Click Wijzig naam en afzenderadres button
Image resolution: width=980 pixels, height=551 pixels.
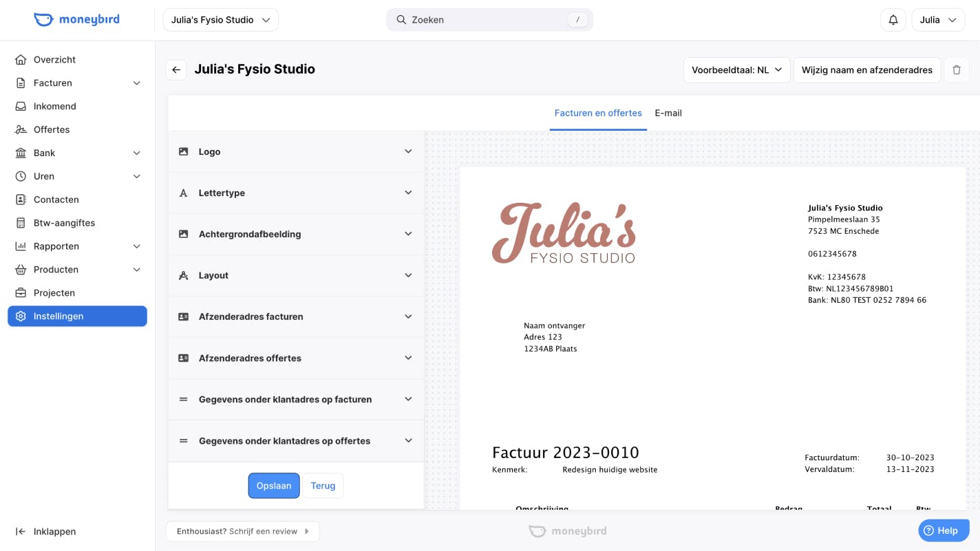point(867,69)
